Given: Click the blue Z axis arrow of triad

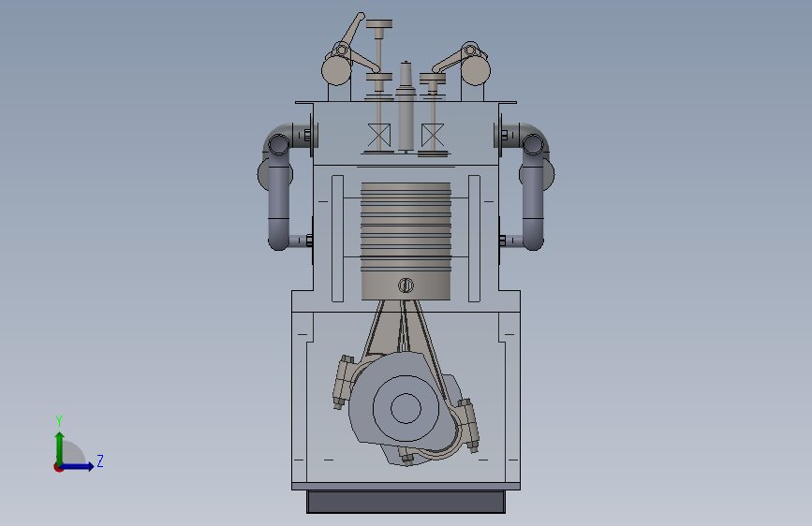Looking at the screenshot, I should tap(78, 466).
